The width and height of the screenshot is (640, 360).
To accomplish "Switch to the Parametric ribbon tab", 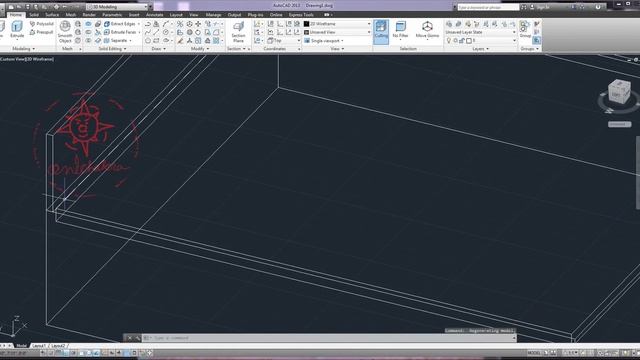I will click(112, 15).
